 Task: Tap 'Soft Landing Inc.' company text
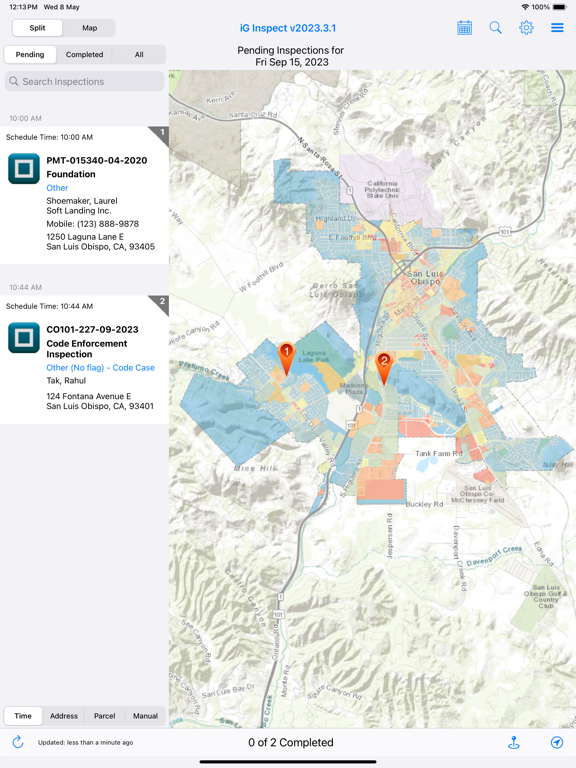[x=79, y=211]
